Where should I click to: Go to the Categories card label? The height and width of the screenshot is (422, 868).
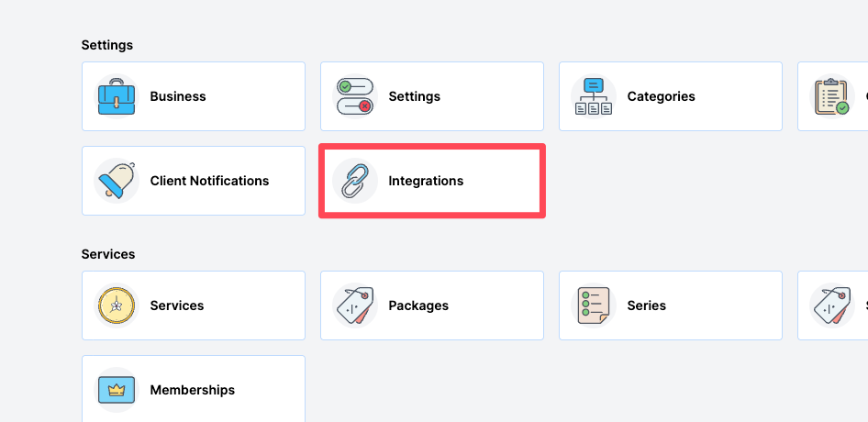(x=661, y=96)
